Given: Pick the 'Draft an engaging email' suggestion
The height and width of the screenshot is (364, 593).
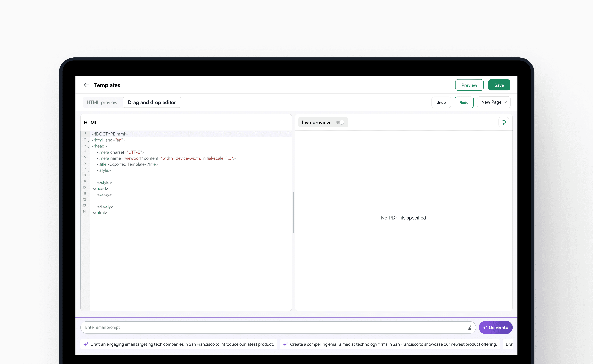Looking at the screenshot, I should point(179,344).
